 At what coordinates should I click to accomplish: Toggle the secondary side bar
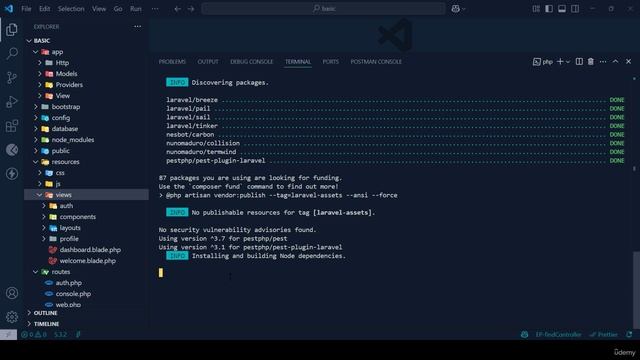coord(575,9)
